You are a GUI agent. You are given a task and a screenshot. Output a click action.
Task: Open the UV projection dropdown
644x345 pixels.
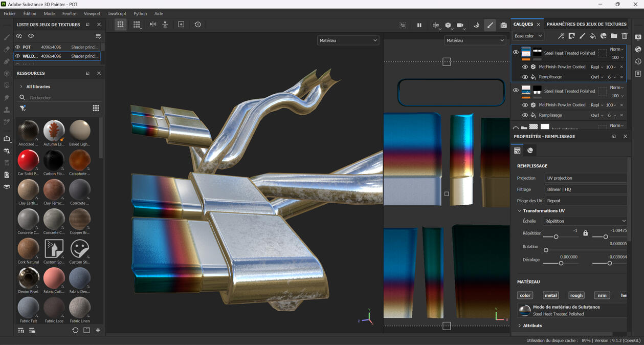(x=586, y=178)
